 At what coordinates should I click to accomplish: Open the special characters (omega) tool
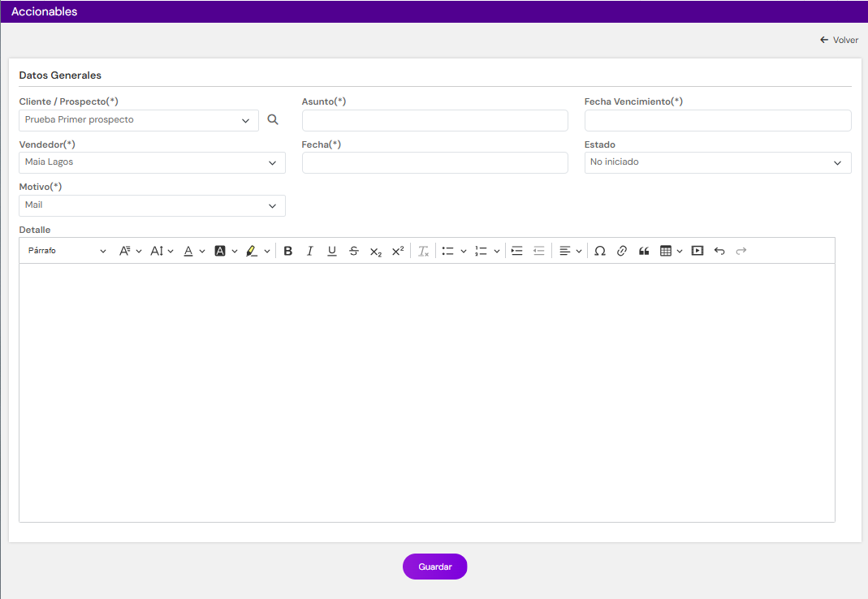coord(599,251)
